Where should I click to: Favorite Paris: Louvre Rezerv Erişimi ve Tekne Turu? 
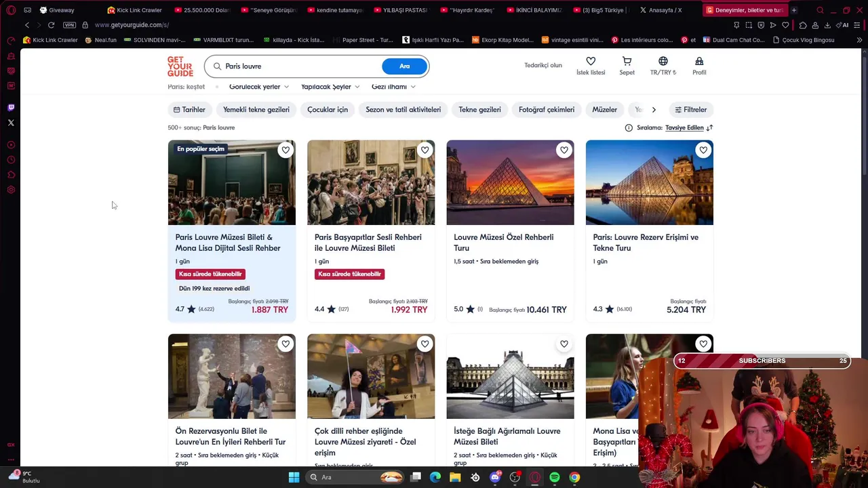pyautogui.click(x=703, y=150)
